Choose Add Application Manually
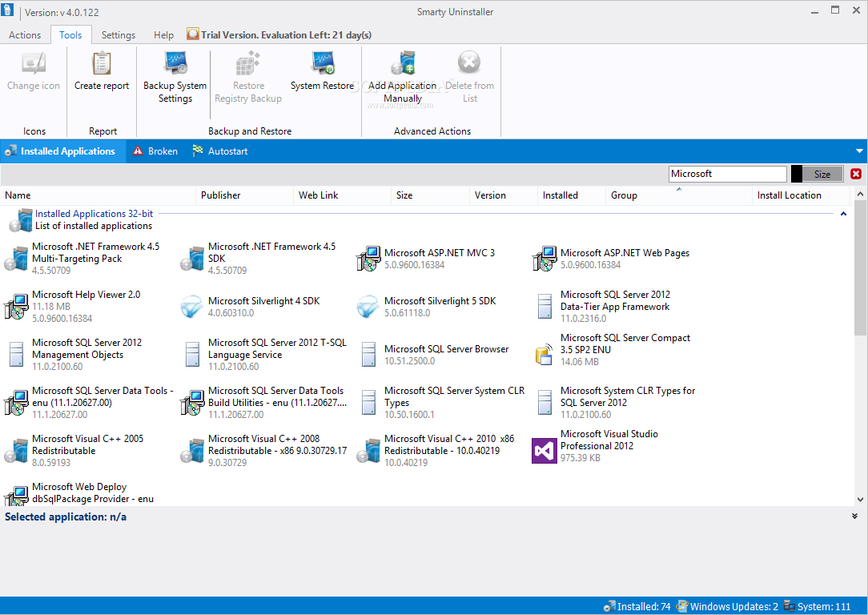 point(403,78)
